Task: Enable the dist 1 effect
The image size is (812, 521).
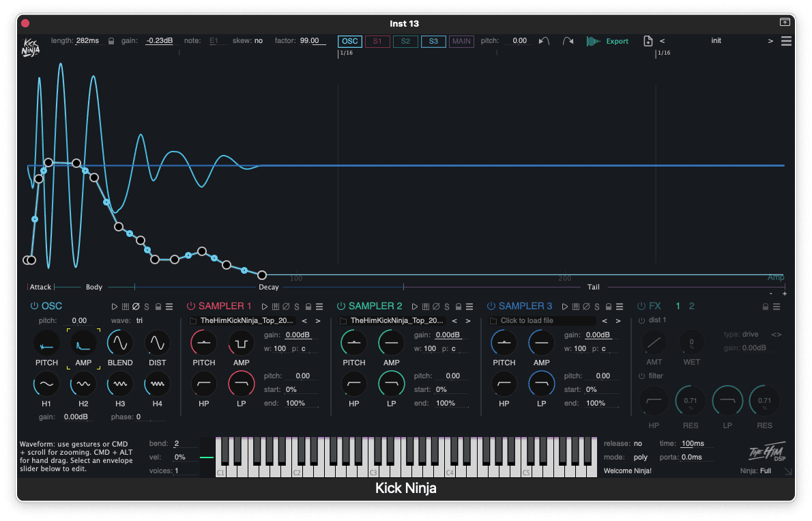Action: [642, 320]
